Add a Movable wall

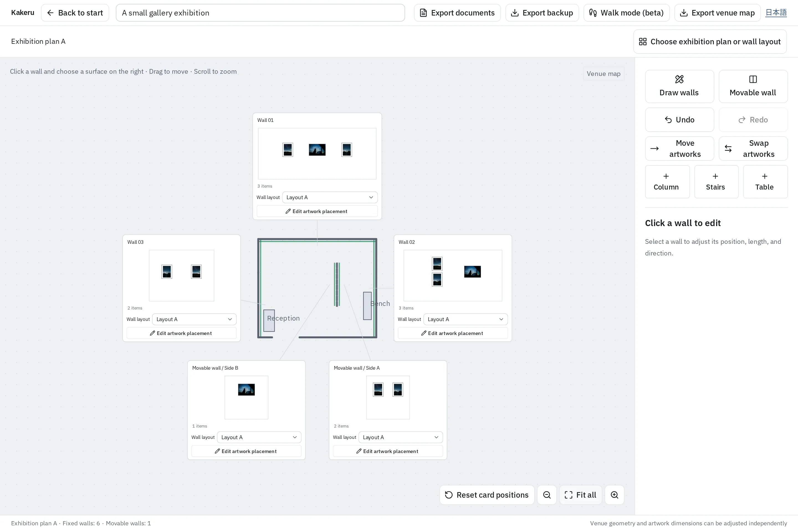tap(753, 86)
